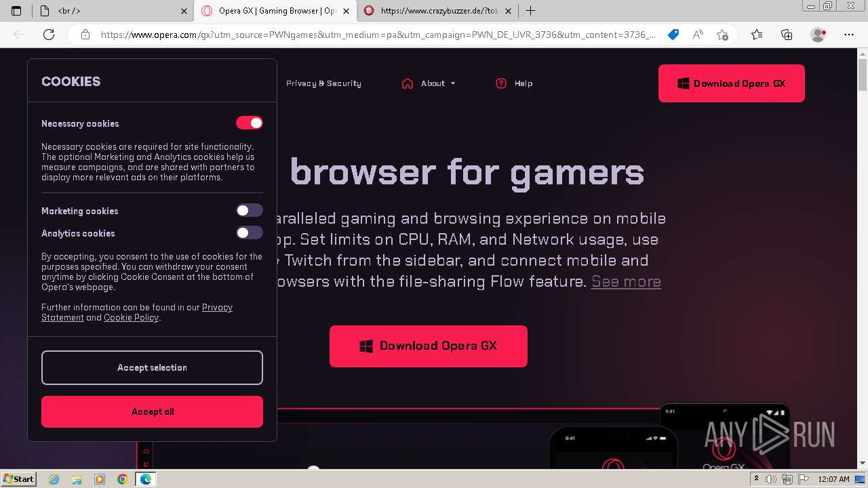The height and width of the screenshot is (488, 868).
Task: Open the Cookie Policy link
Action: click(x=131, y=318)
